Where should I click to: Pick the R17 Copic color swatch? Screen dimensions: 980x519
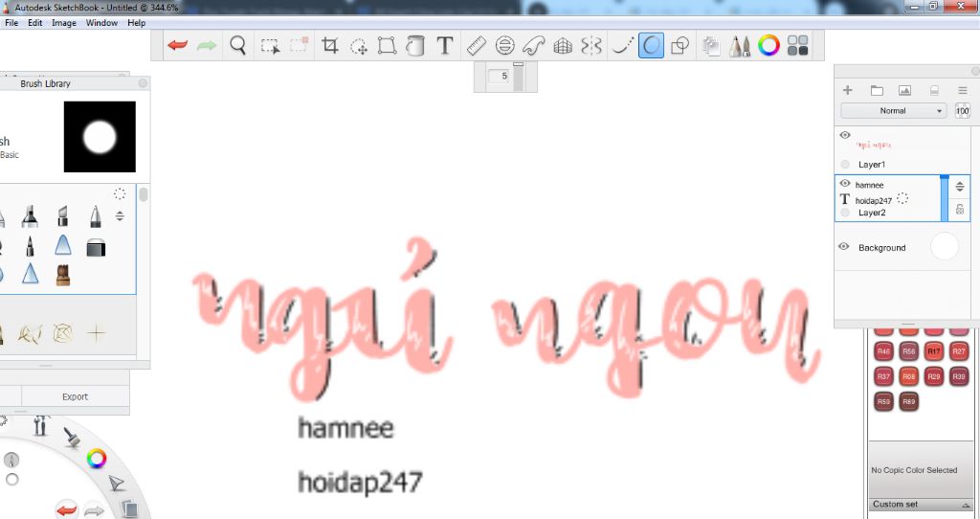[x=934, y=351]
